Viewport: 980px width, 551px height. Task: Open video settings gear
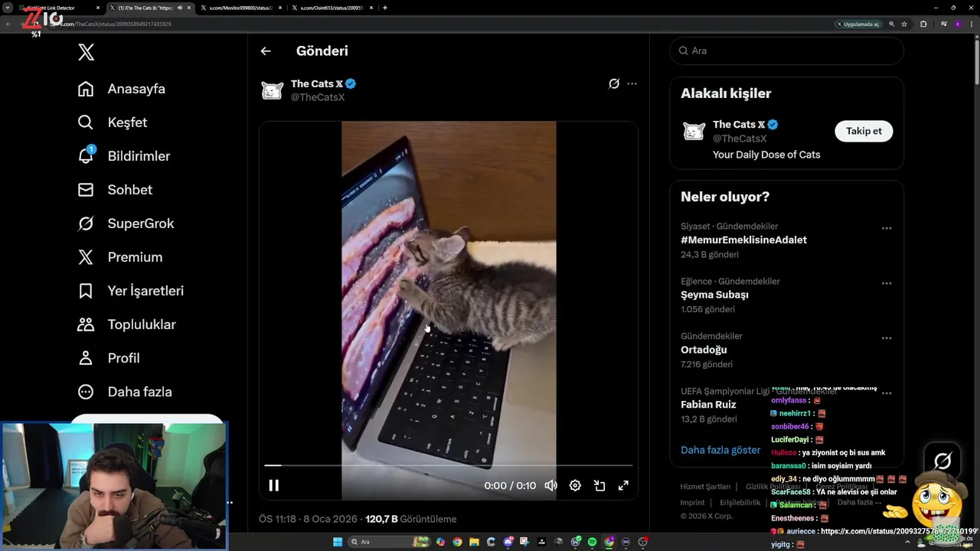click(x=575, y=485)
